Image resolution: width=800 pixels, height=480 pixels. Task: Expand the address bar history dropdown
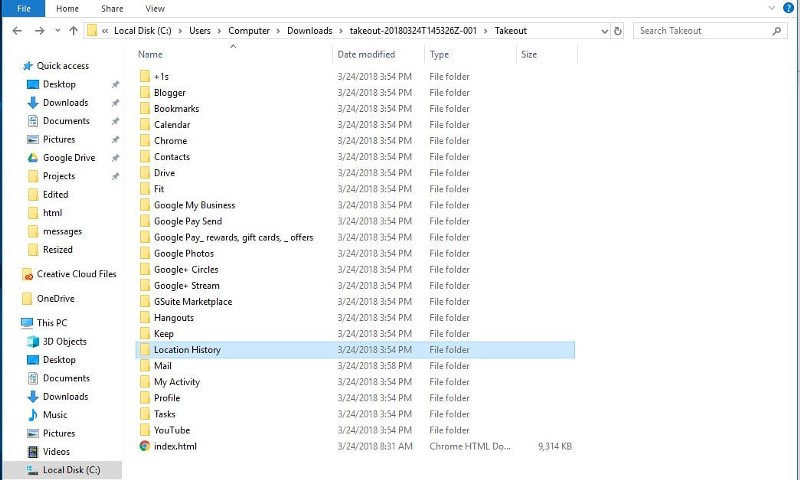tap(605, 31)
